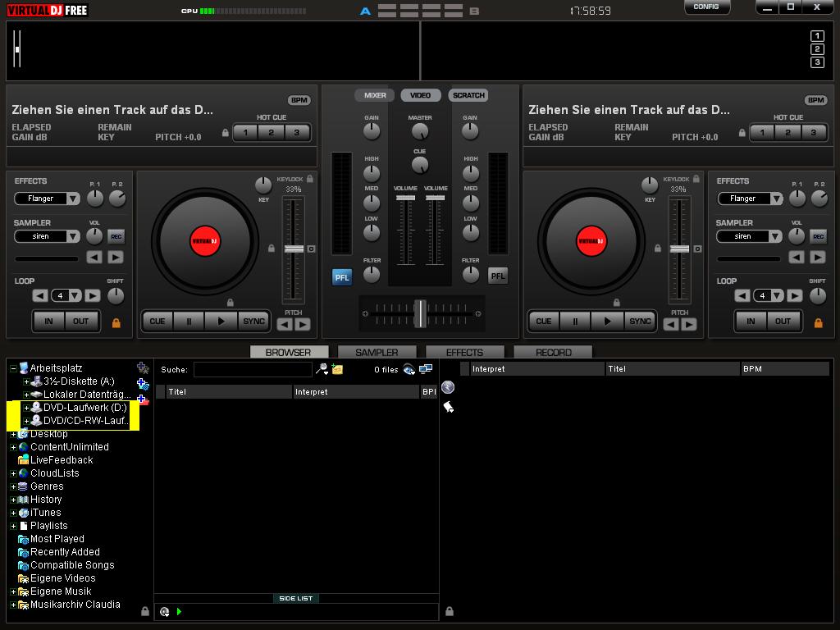Viewport: 840px width, 630px height.
Task: Click the network computers icon in browser toolbar
Action: (426, 368)
